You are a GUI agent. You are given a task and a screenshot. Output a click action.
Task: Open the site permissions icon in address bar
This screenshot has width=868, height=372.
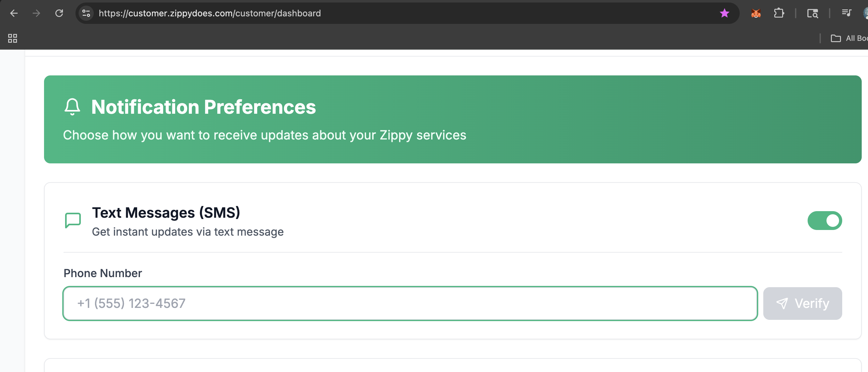coord(86,13)
